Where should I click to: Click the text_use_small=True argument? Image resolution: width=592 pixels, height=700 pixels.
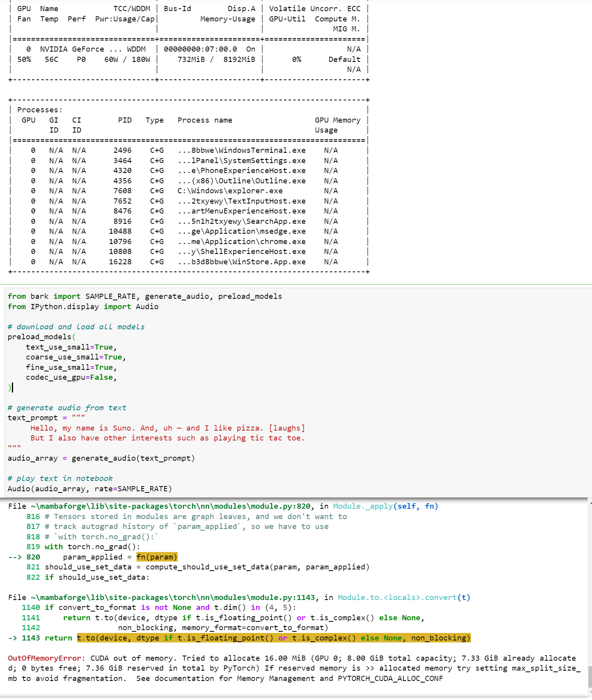click(71, 347)
